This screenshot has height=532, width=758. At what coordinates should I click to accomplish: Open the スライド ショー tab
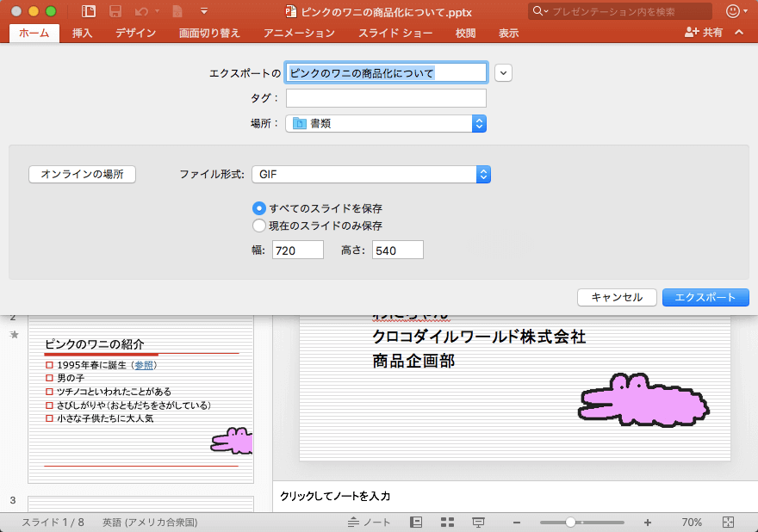pos(395,33)
